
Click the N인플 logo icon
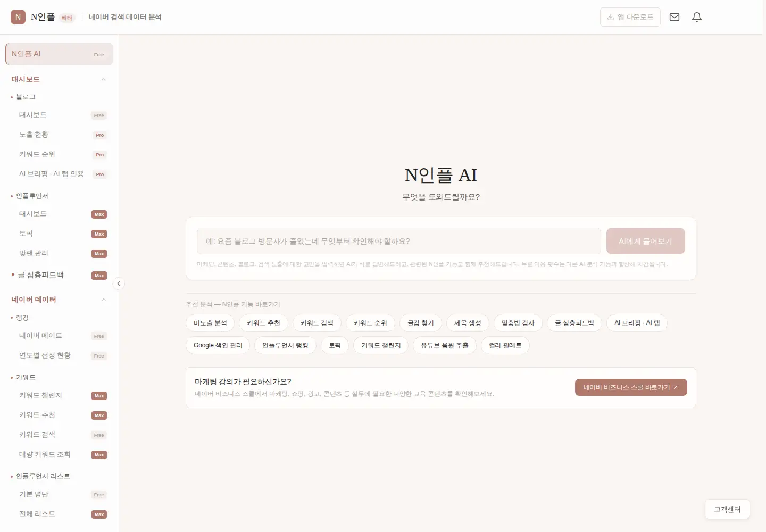[x=18, y=17]
